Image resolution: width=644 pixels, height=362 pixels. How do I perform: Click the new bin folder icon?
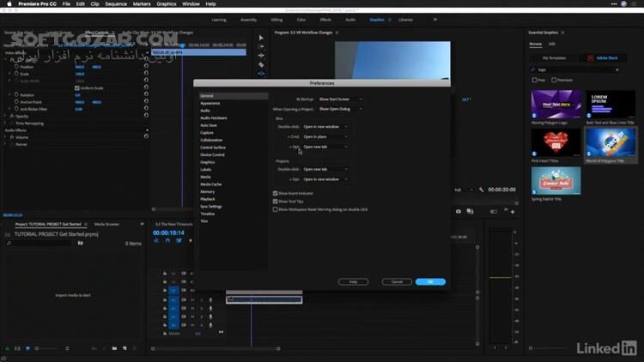pyautogui.click(x=114, y=348)
